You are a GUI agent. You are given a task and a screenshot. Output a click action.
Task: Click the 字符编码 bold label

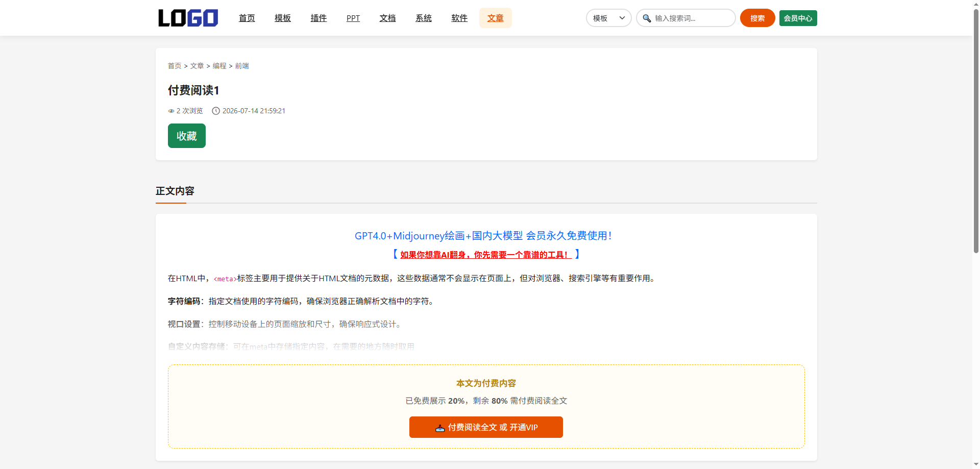click(x=184, y=301)
